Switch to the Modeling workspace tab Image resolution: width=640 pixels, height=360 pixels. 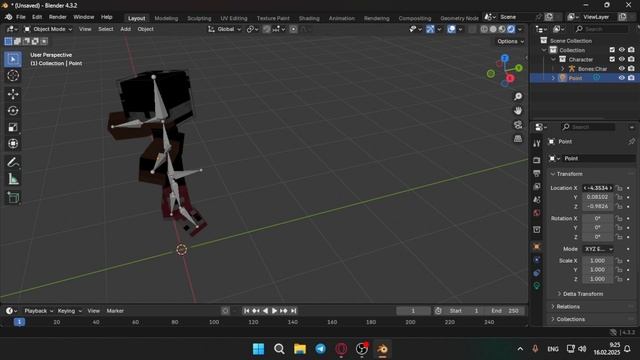[166, 18]
